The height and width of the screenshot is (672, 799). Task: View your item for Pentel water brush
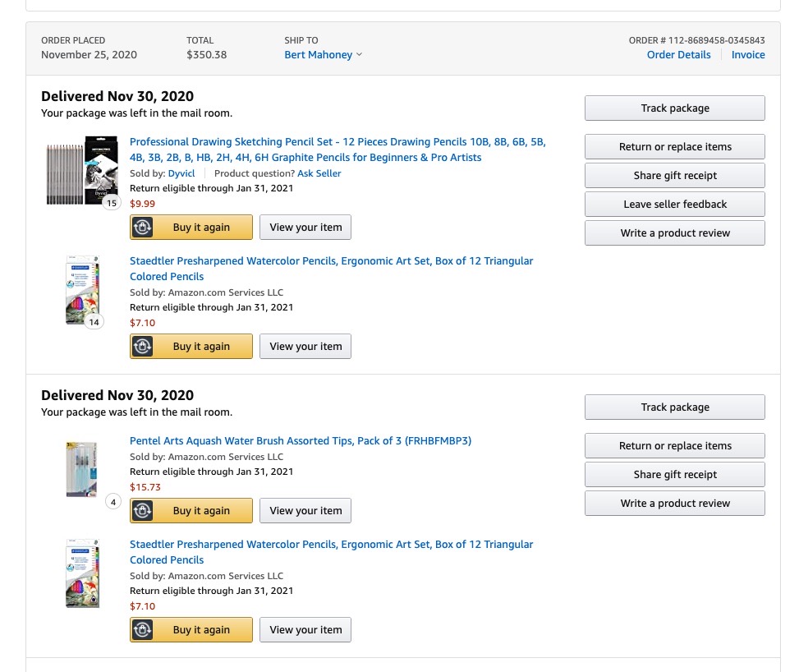click(305, 511)
